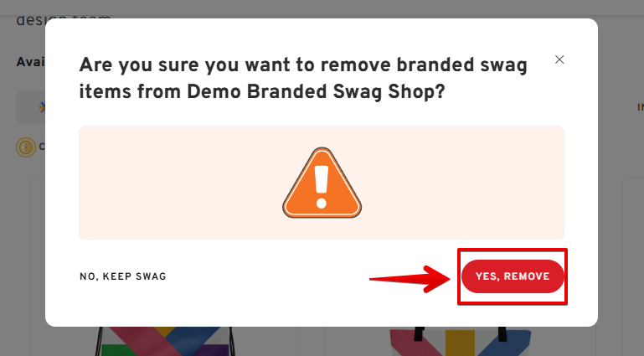Choose the No, Keep Swag option
Image resolution: width=644 pixels, height=356 pixels.
click(123, 276)
